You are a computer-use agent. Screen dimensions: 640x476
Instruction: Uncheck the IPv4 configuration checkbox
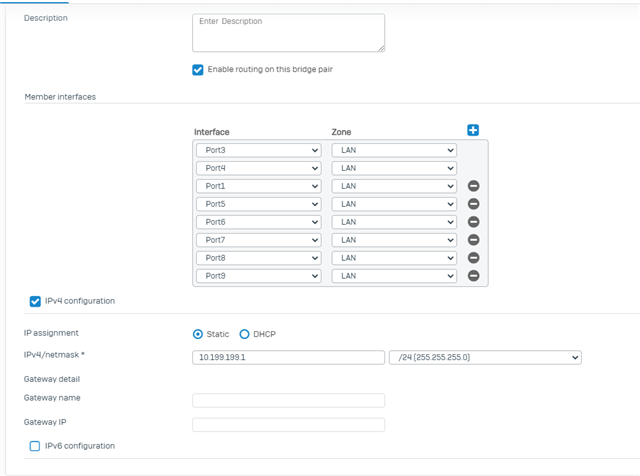pyautogui.click(x=35, y=301)
